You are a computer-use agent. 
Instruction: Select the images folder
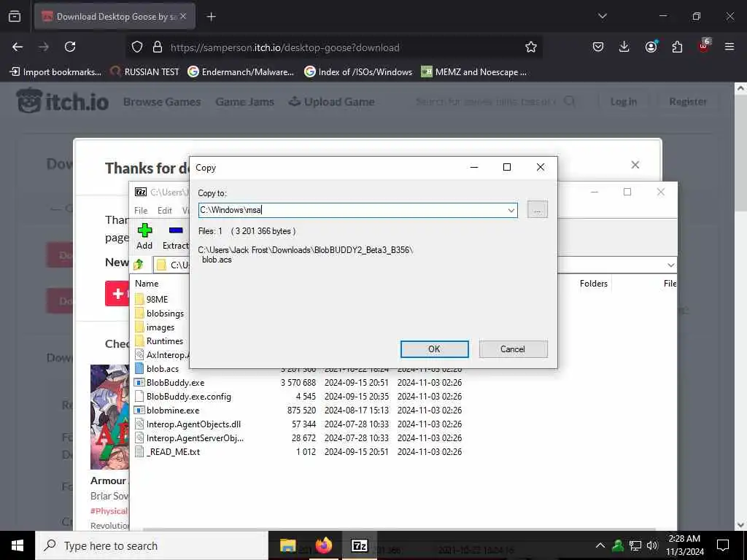click(160, 327)
